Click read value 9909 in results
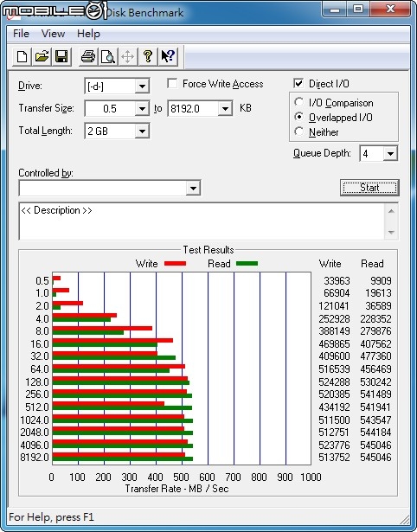The image size is (417, 532). tap(381, 281)
